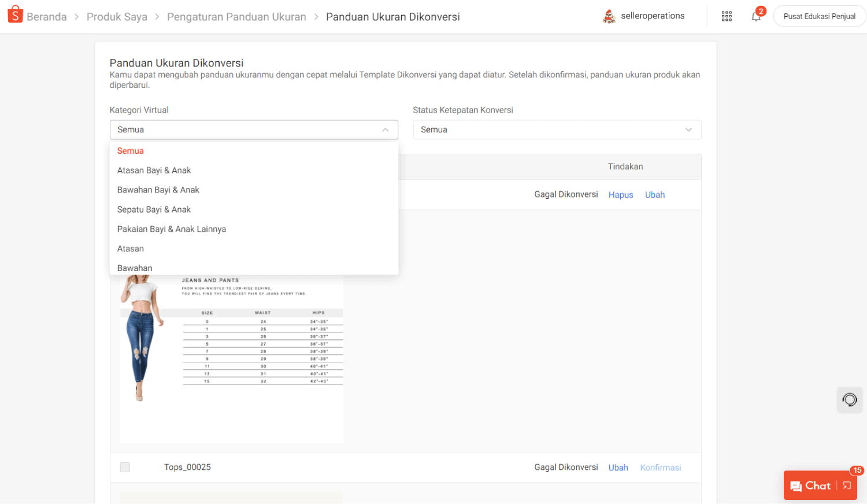This screenshot has width=867, height=504.
Task: Open notifications via the bell icon
Action: [755, 17]
